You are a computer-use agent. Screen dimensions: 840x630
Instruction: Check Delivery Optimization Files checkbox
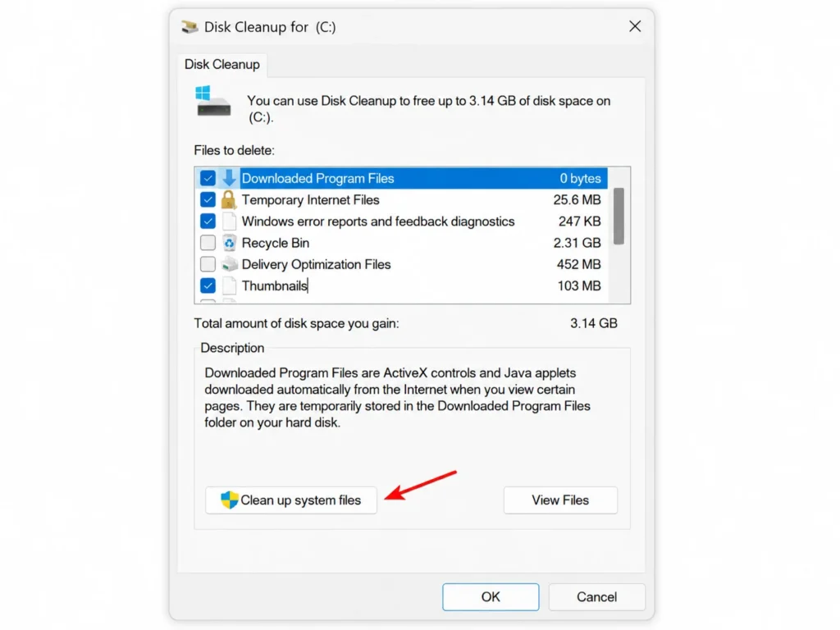pos(208,264)
